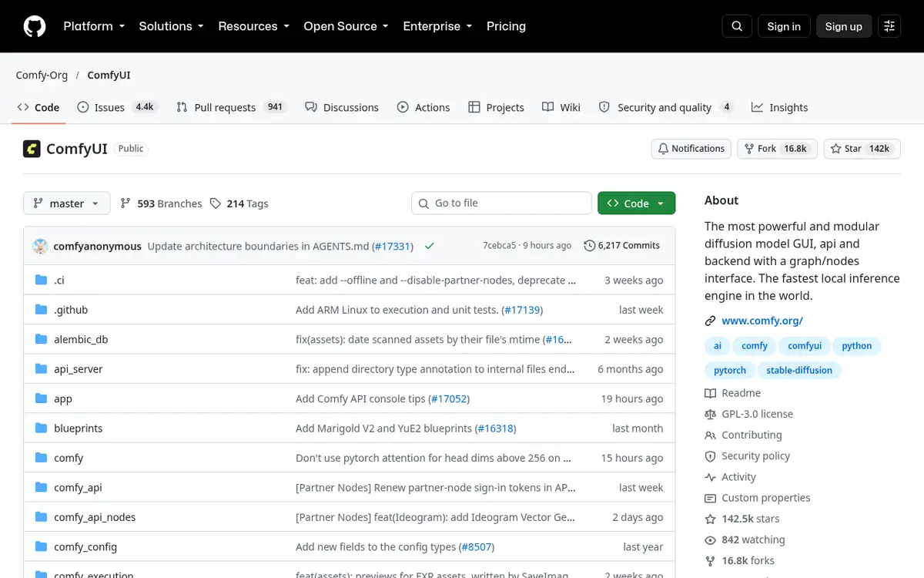Click the Notifications button

691,149
